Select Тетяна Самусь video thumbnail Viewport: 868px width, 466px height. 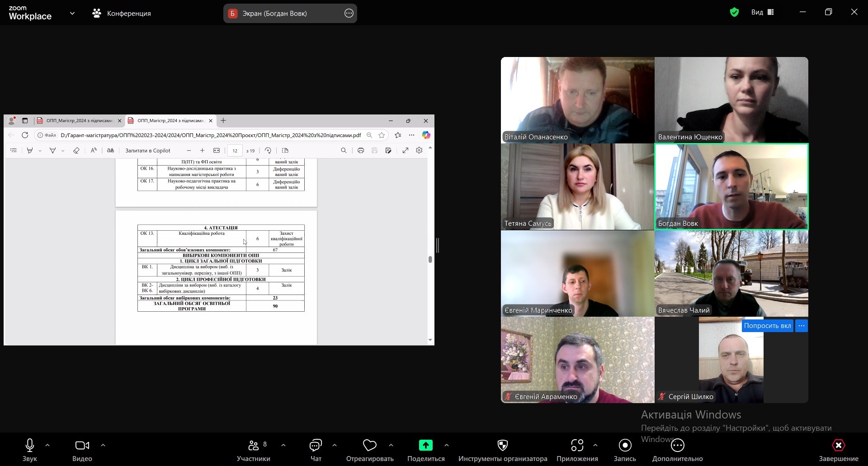pyautogui.click(x=577, y=186)
